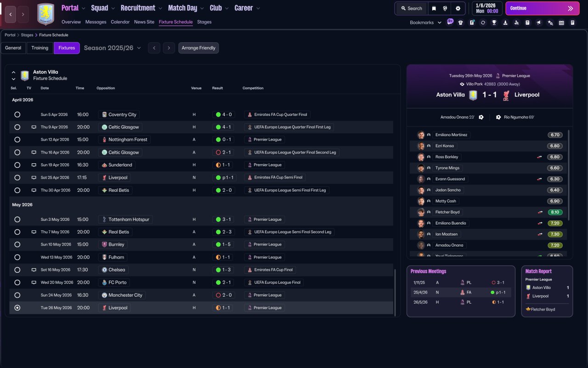Switch to the Training tab
This screenshot has width=588, height=368.
point(40,48)
